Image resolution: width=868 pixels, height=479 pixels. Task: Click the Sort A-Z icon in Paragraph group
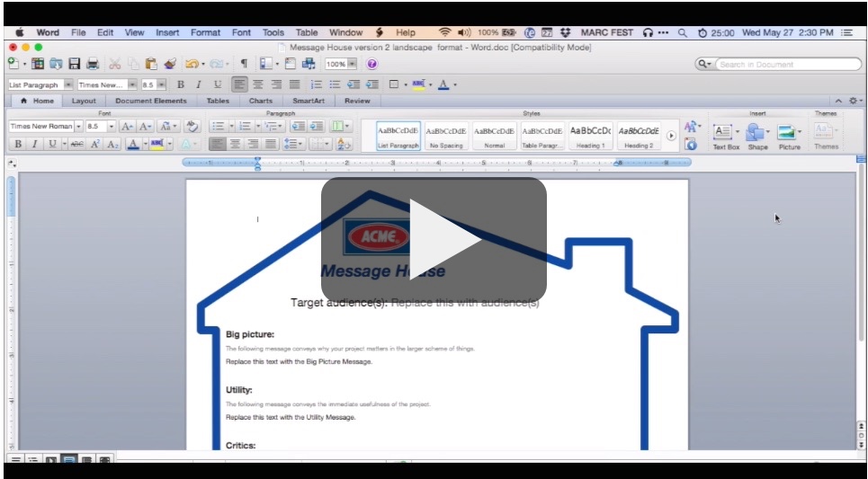344,145
